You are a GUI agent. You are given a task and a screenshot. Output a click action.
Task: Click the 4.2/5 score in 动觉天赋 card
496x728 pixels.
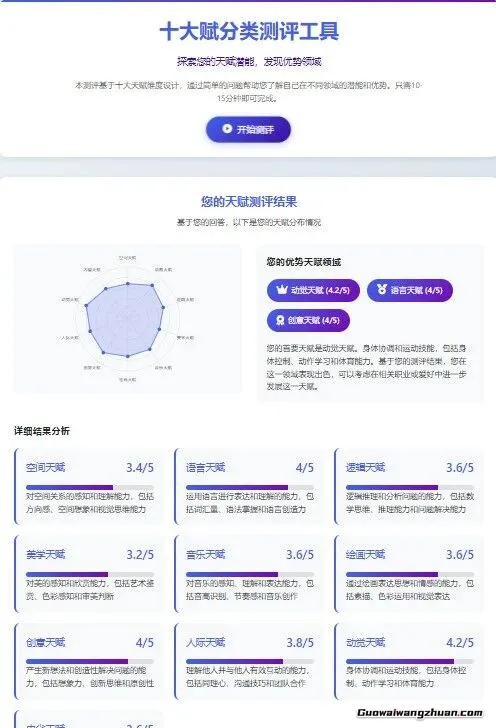pyautogui.click(x=460, y=643)
